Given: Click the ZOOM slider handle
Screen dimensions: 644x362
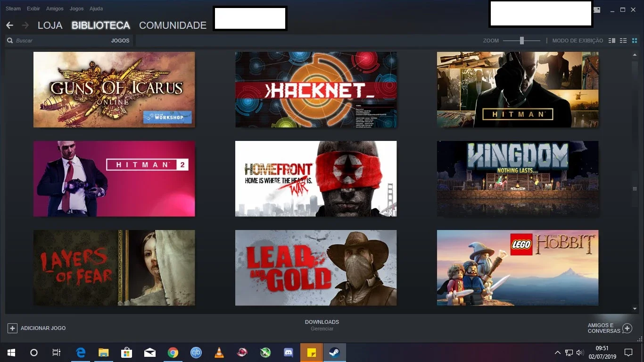Looking at the screenshot, I should [522, 41].
